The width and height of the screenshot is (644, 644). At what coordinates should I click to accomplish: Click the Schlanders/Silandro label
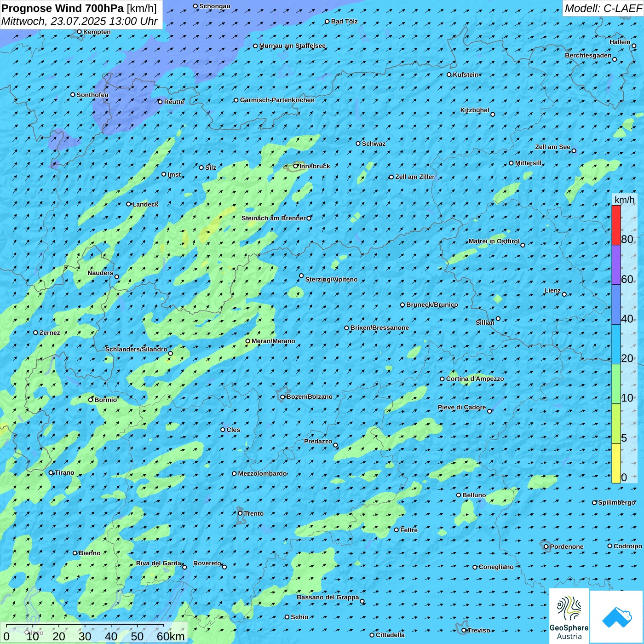(136, 349)
